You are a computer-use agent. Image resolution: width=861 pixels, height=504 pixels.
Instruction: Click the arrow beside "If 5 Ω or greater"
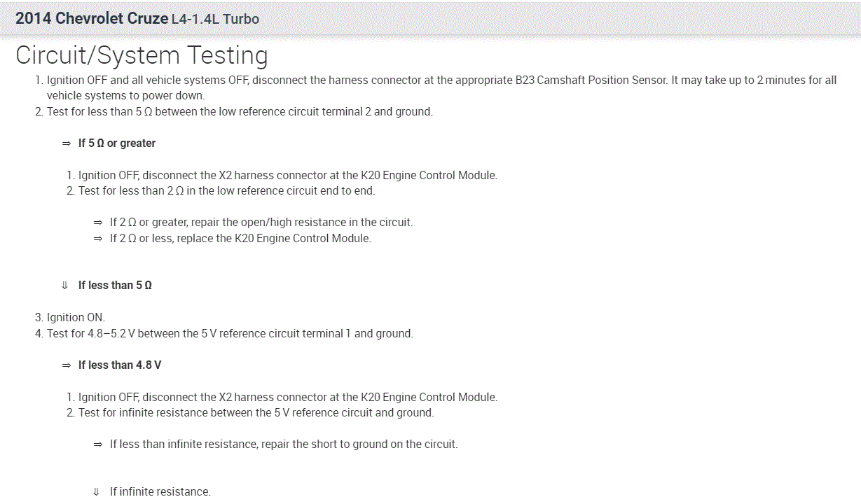[x=66, y=143]
